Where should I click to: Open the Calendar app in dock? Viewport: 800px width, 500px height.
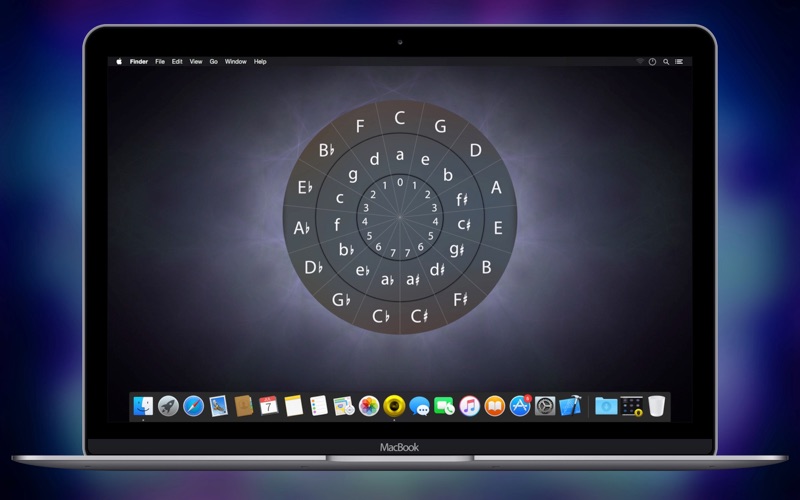(x=268, y=406)
